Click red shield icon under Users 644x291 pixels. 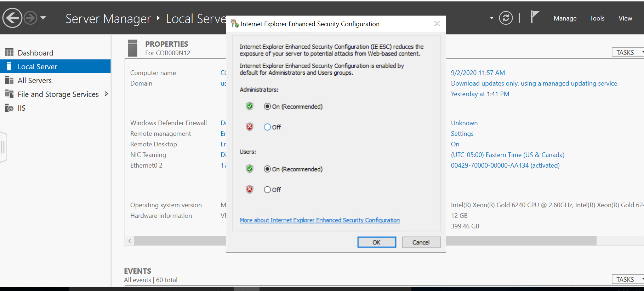click(250, 189)
